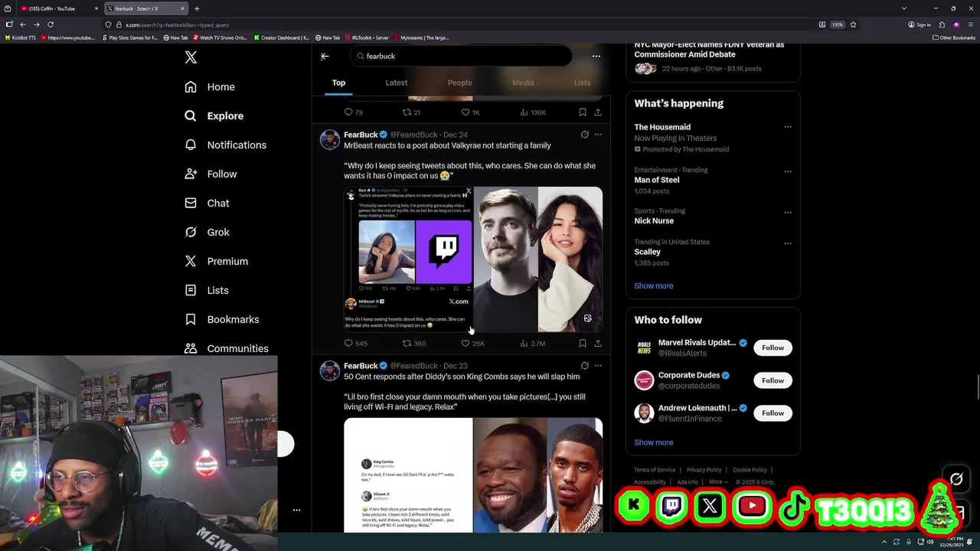
Task: Open a new browser tab
Action: coord(197,8)
